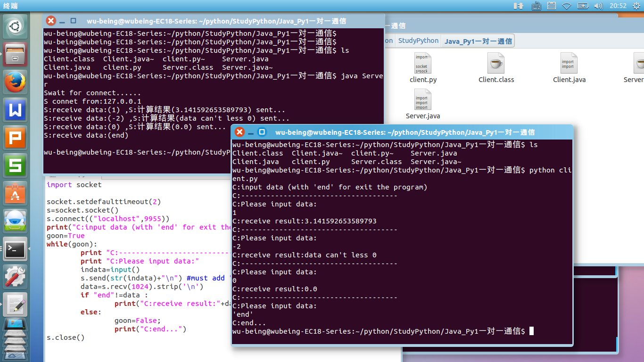
Task: Click "data=s.recv(1024).strip('\n')" in editor
Action: coord(142,287)
